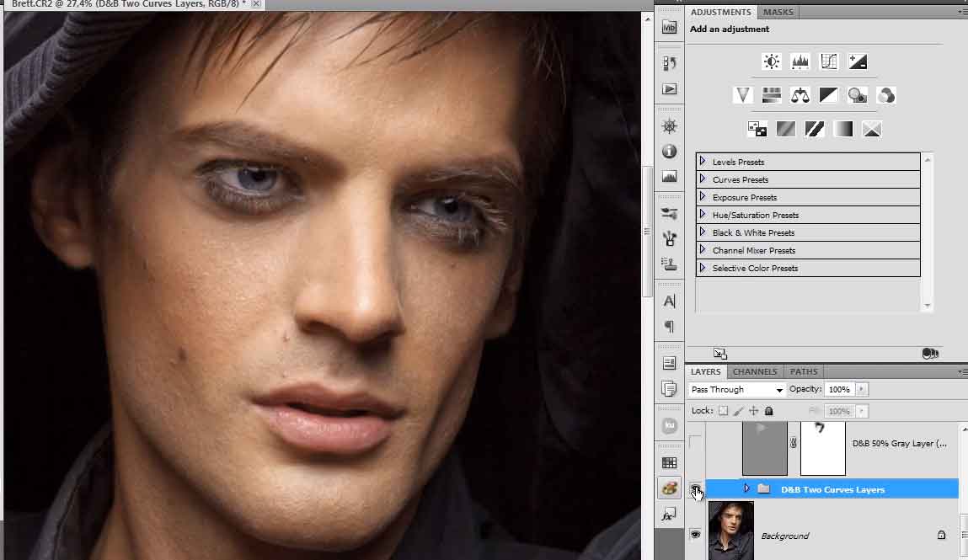This screenshot has height=560, width=968.
Task: Show the D&B 50% Gray Layer
Action: click(x=695, y=442)
